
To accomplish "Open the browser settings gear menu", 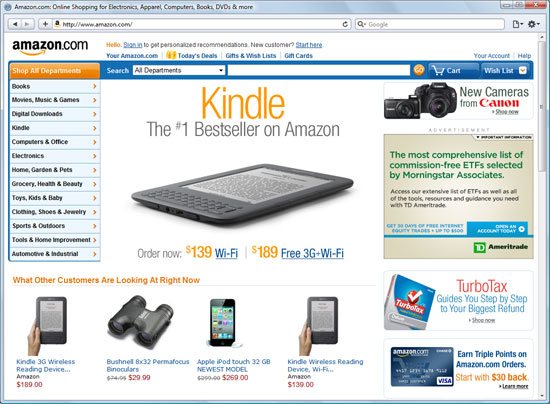I will (534, 24).
